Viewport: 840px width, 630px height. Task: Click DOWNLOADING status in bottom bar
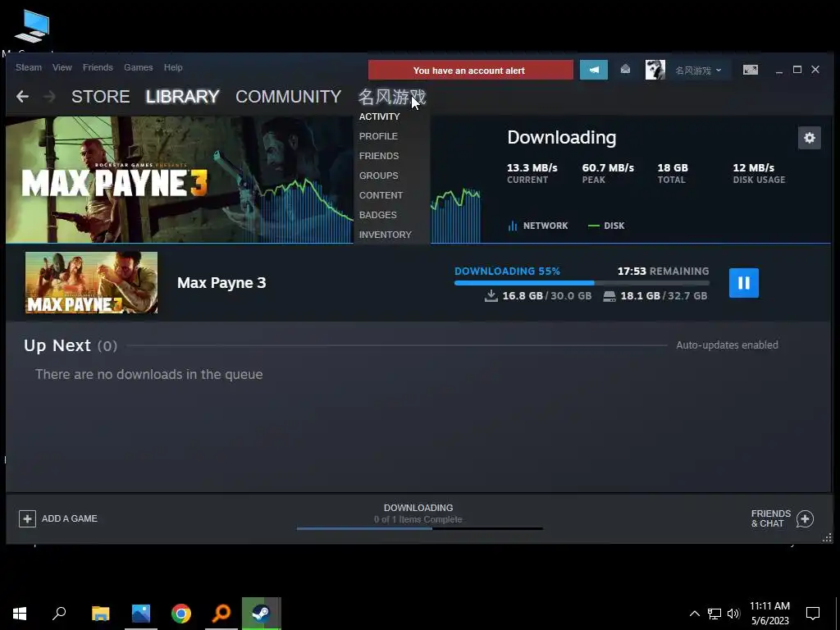tap(418, 507)
